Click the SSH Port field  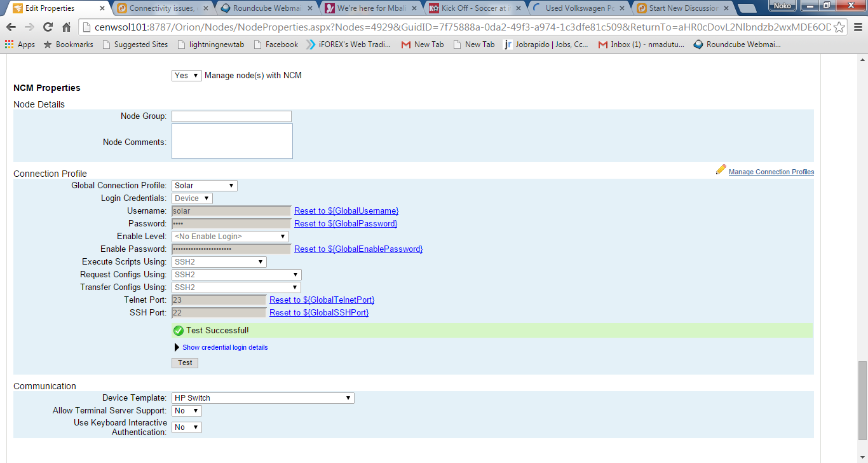[219, 313]
